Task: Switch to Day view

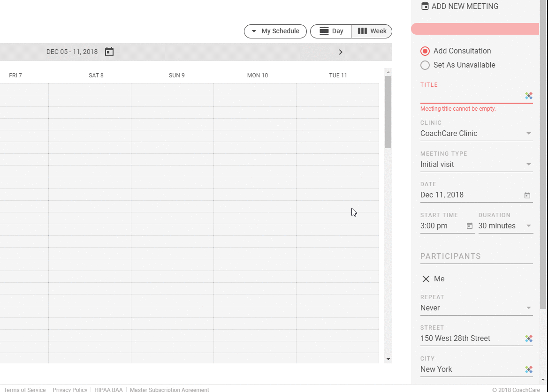Action: 331,31
